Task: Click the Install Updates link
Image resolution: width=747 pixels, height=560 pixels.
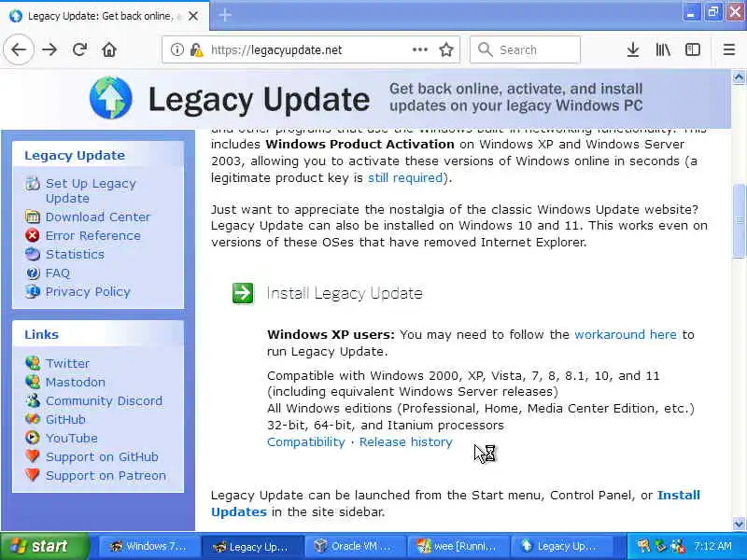Action: 456,503
